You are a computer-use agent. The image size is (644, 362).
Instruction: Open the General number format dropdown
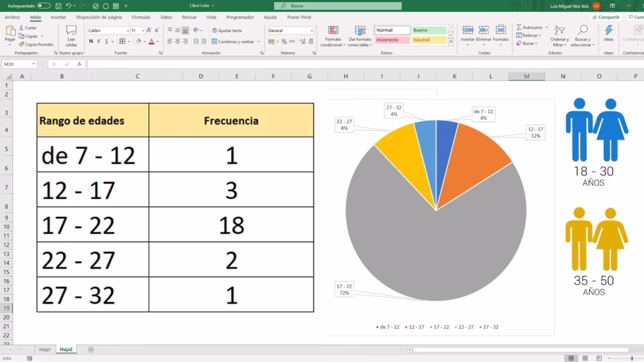[311, 30]
